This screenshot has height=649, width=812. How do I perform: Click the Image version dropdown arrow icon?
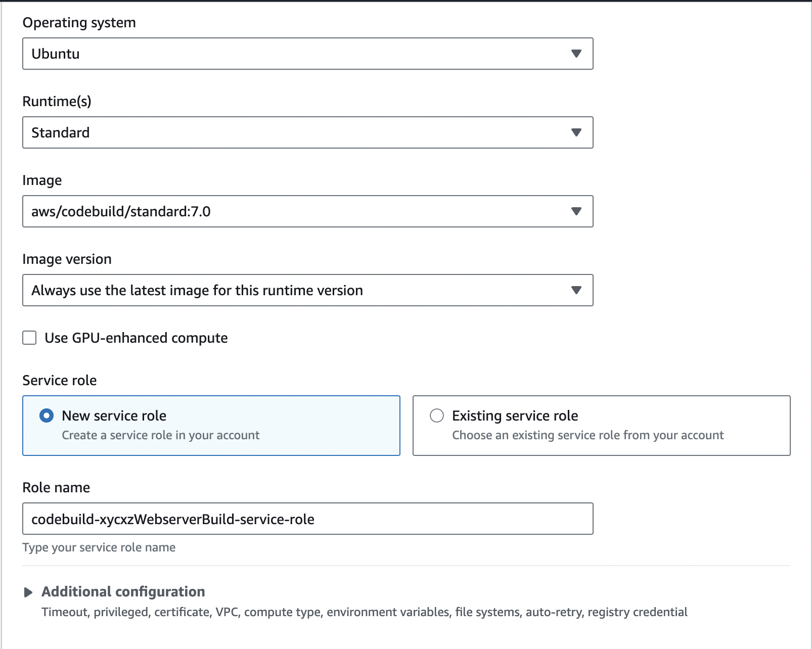[x=576, y=290]
